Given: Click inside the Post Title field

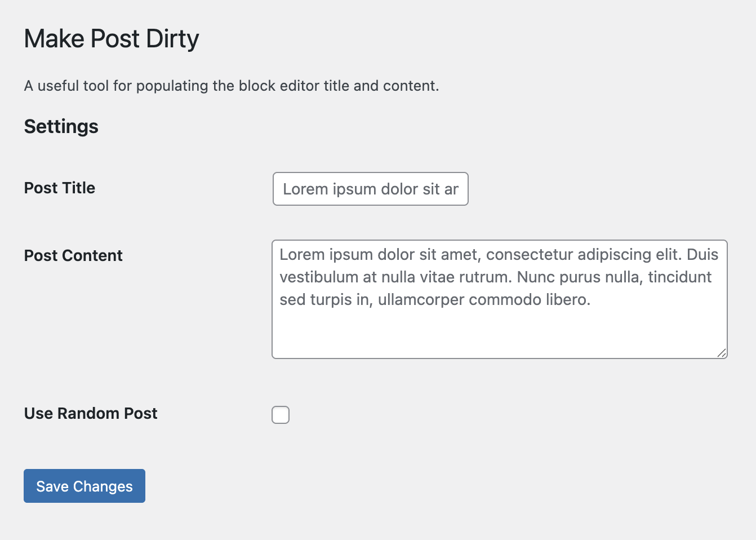Looking at the screenshot, I should (x=370, y=189).
